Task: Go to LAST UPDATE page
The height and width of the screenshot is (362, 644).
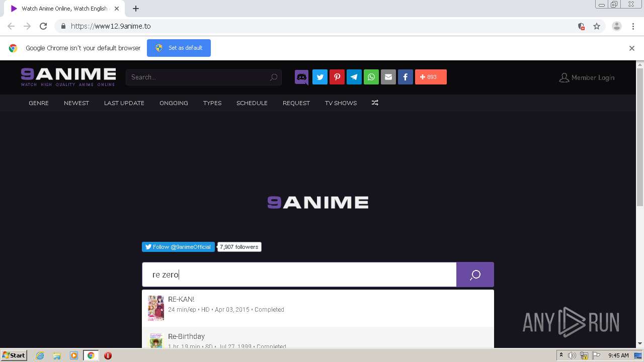Action: [x=124, y=103]
